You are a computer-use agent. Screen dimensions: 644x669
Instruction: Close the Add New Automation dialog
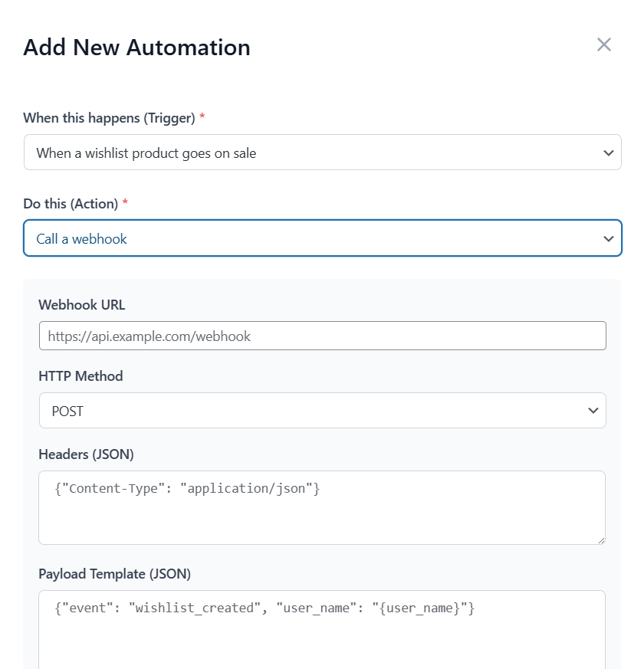(604, 44)
